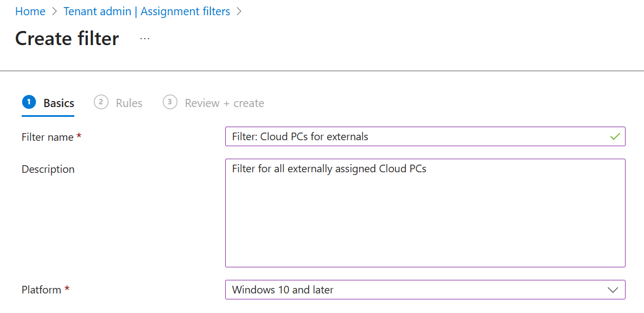Click inside the Description text area
Image resolution: width=644 pixels, height=313 pixels.
[x=425, y=217]
